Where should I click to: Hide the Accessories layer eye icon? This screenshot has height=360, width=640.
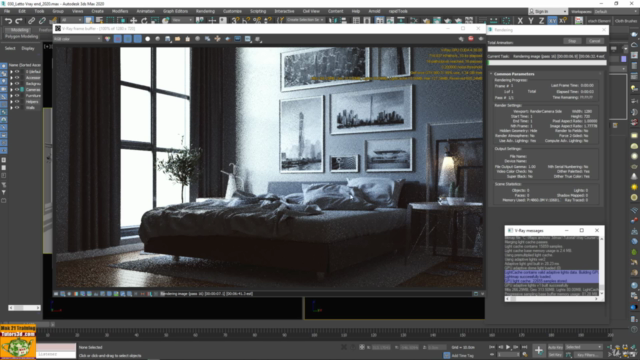pyautogui.click(x=17, y=78)
